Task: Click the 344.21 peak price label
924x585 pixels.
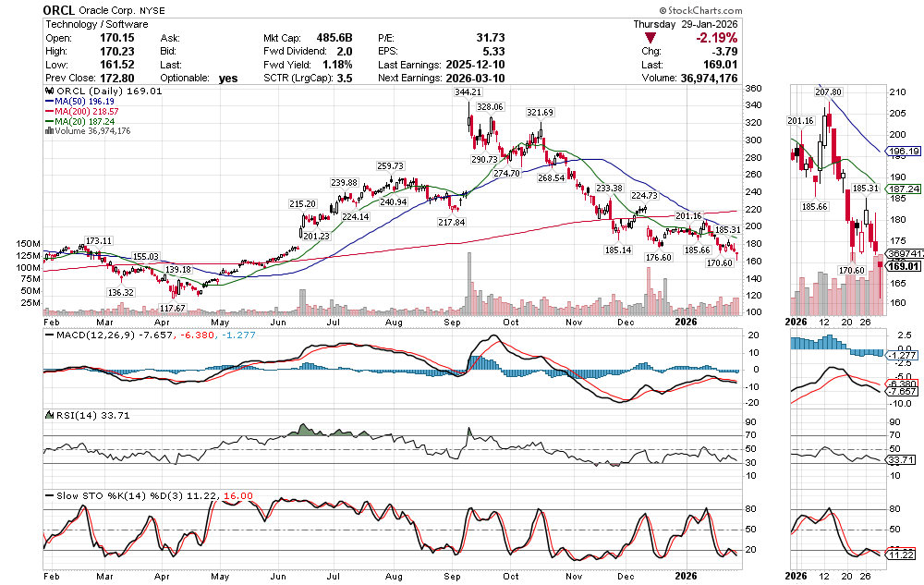Action: pyautogui.click(x=468, y=92)
